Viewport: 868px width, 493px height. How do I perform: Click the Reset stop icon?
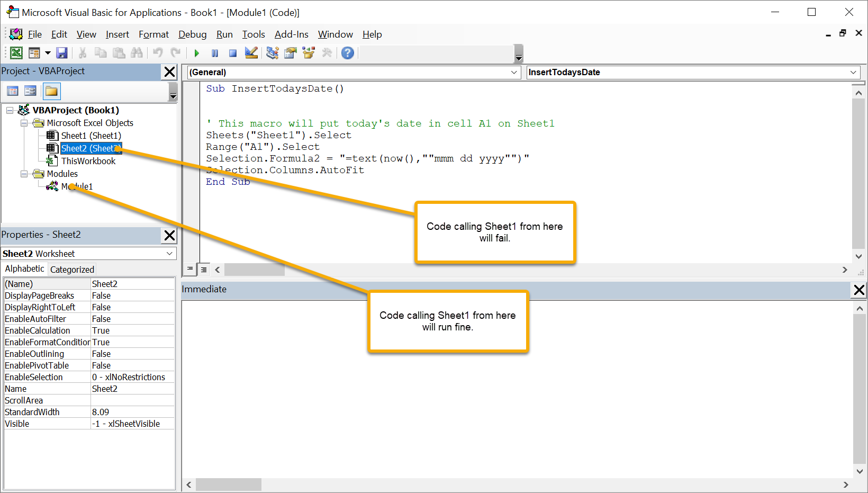pyautogui.click(x=233, y=53)
